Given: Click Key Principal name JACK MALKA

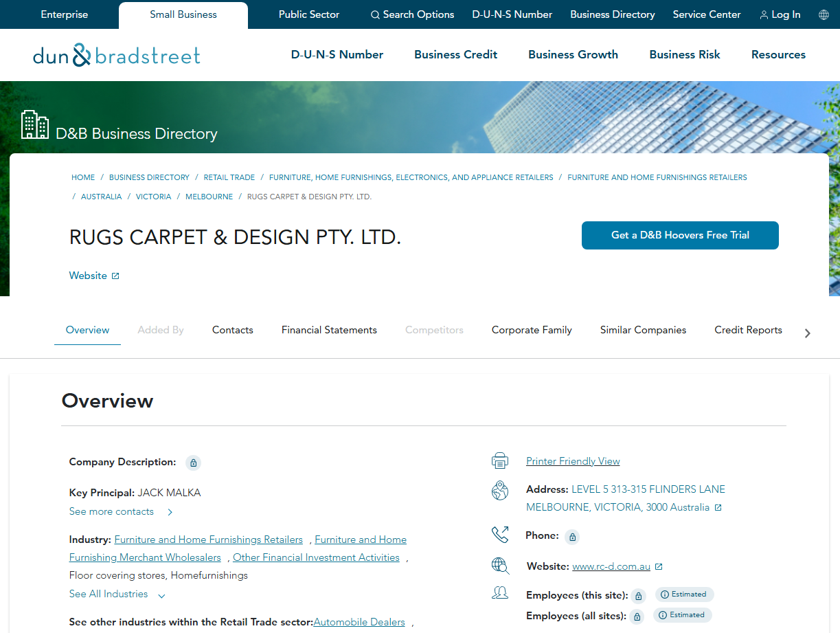Looking at the screenshot, I should [x=169, y=493].
